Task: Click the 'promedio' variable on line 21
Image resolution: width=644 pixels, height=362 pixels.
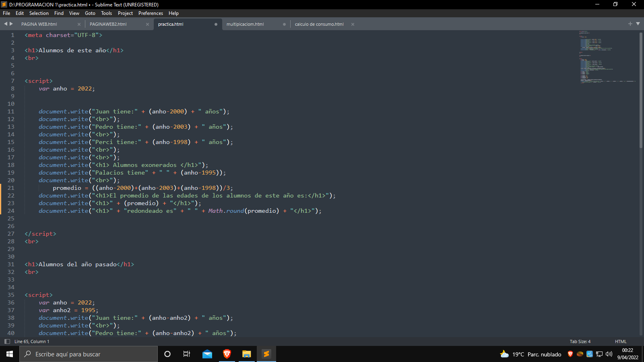Action: 67,188
